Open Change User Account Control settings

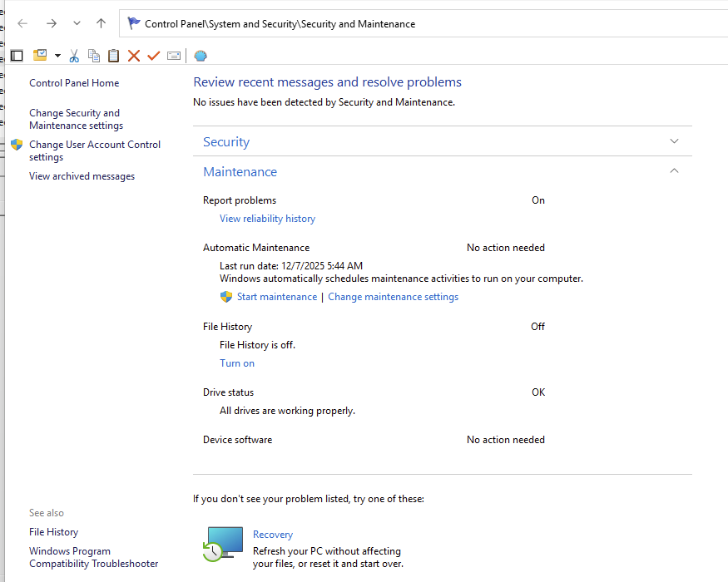pyautogui.click(x=94, y=150)
